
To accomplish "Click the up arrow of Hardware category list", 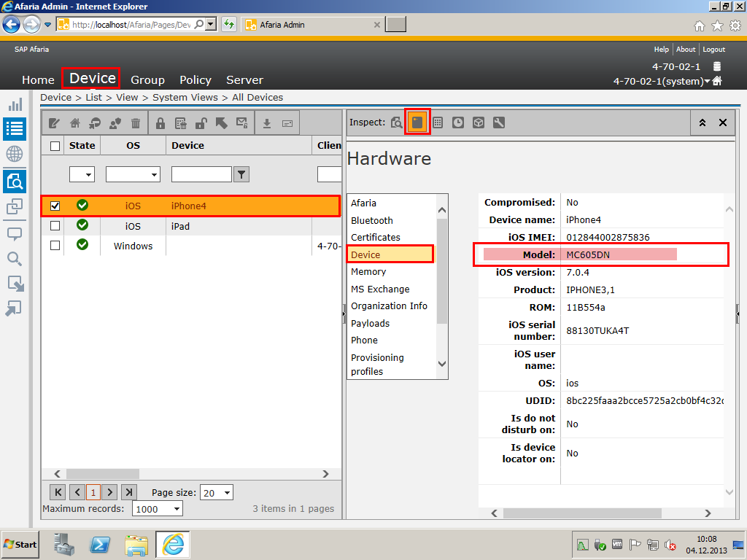I will point(442,210).
